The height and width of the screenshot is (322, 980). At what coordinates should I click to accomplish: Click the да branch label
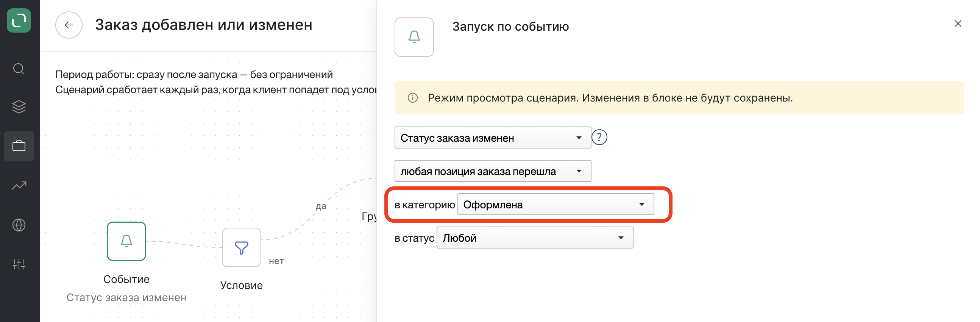point(321,206)
